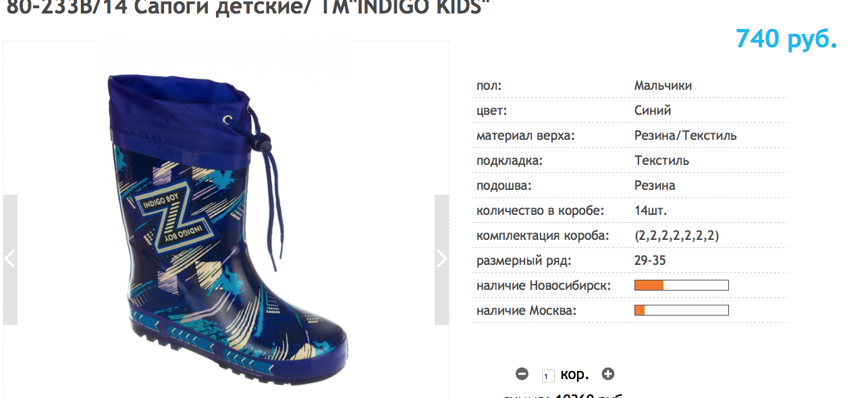868x398 pixels.
Task: Click the 'кор.' unit label
Action: tap(574, 374)
